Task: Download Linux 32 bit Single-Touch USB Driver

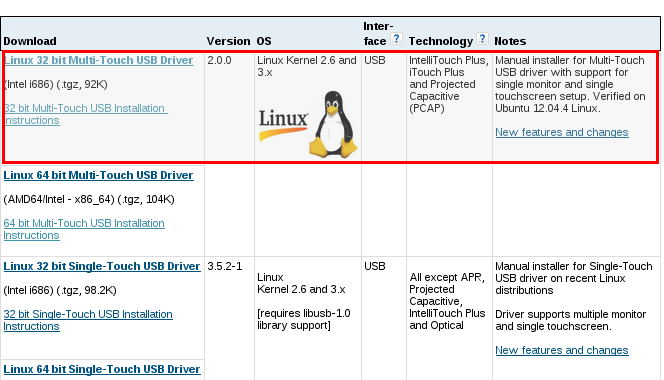Action: (x=102, y=266)
